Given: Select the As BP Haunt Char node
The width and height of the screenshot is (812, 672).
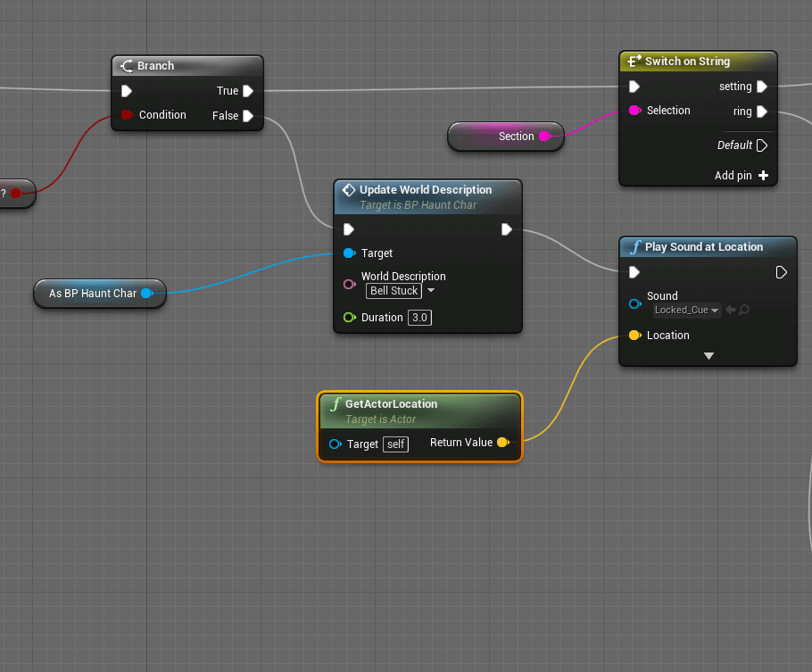Looking at the screenshot, I should 93,294.
